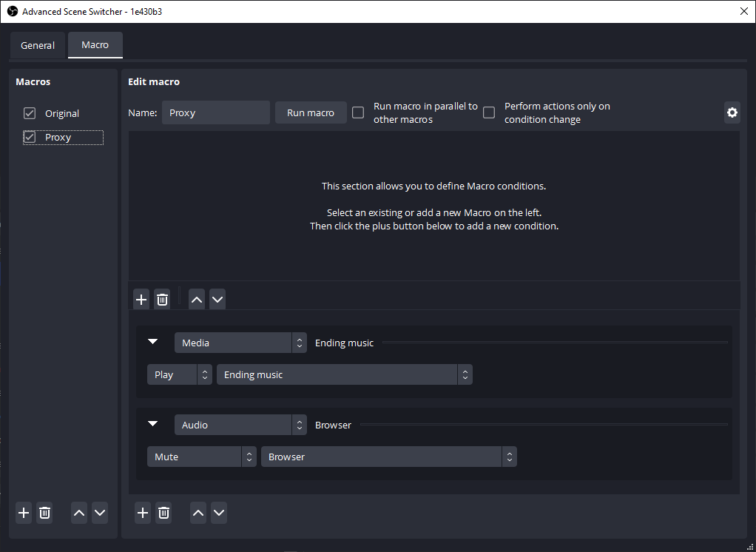Screen dimensions: 756x552
Task: Move the selected action down
Action: pos(218,513)
